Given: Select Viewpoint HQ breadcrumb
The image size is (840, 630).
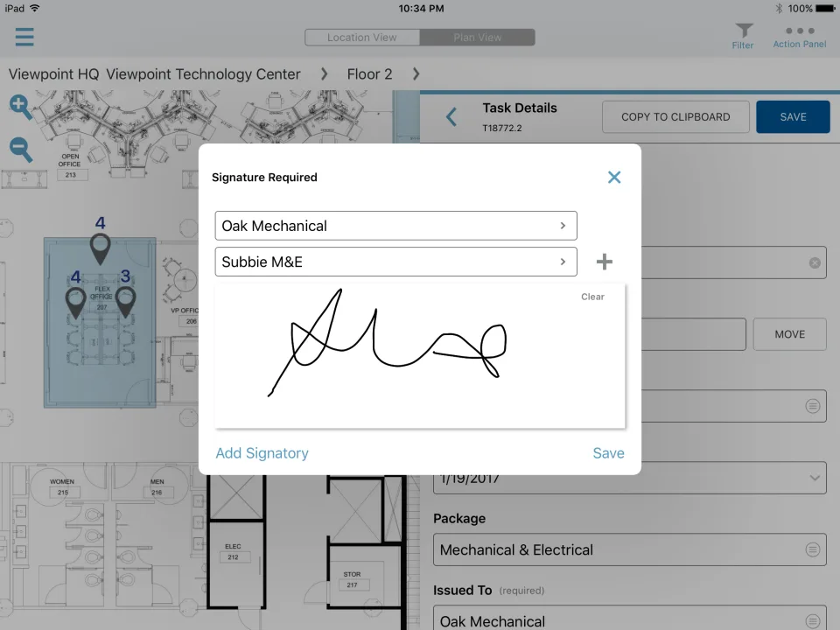Looking at the screenshot, I should (x=53, y=73).
